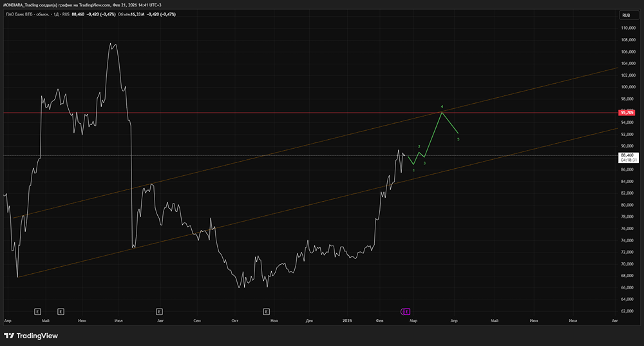Screen dimensions: 644x346
Task: Click the 68,000 price axis label
Action: coord(628,276)
